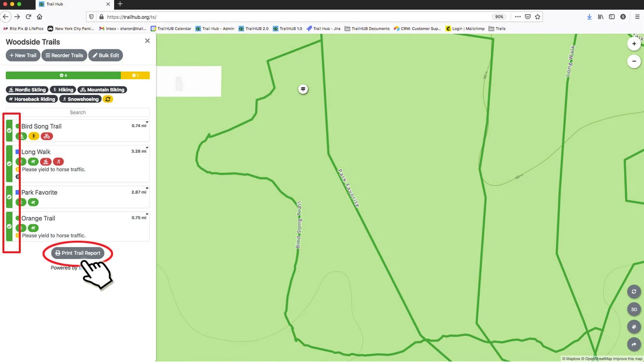Click Orange Trail green horseback riding icon
Screen dimensions: 644x362
pyautogui.click(x=33, y=228)
